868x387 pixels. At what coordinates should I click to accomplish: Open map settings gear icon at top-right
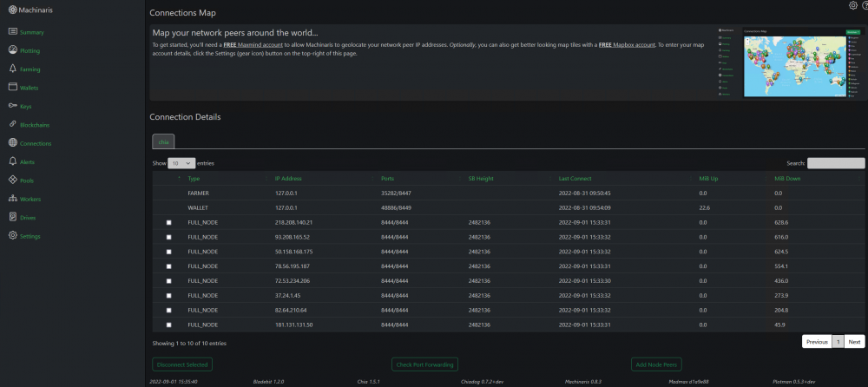853,5
